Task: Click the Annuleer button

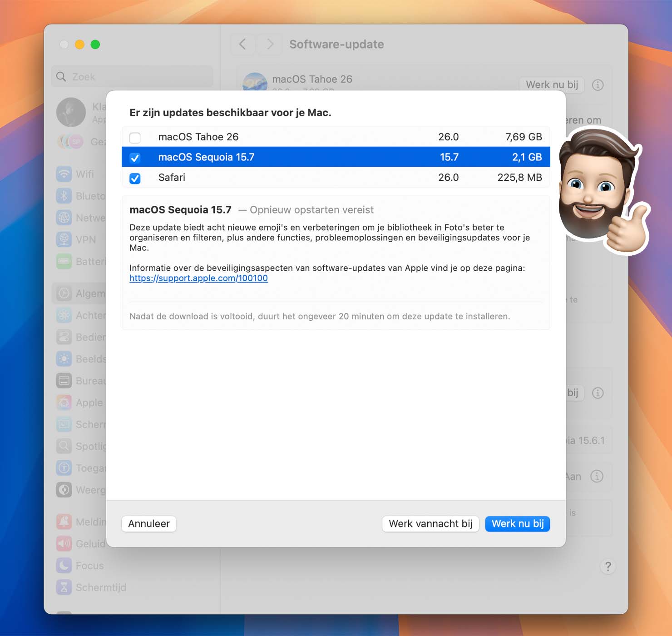Action: [x=149, y=524]
